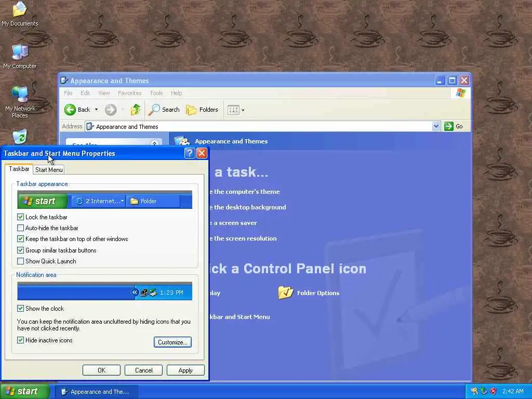Screen dimensions: 532x399
Task: Open the File menu
Action: click(68, 93)
